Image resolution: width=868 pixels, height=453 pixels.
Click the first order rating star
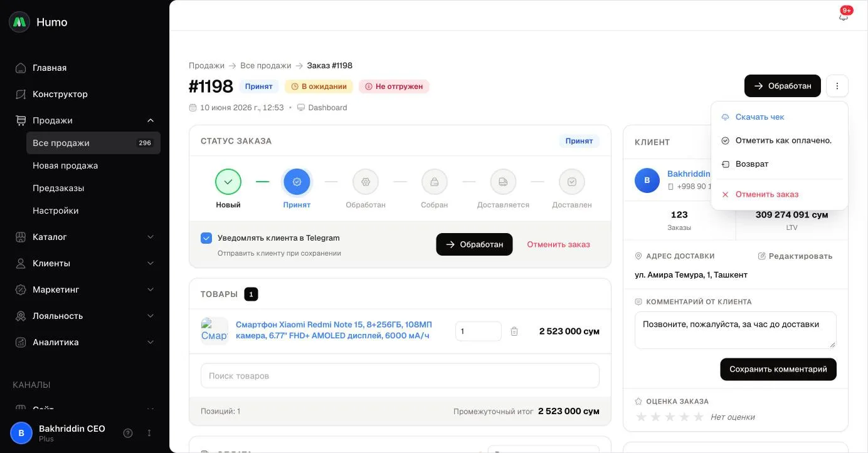click(x=642, y=417)
